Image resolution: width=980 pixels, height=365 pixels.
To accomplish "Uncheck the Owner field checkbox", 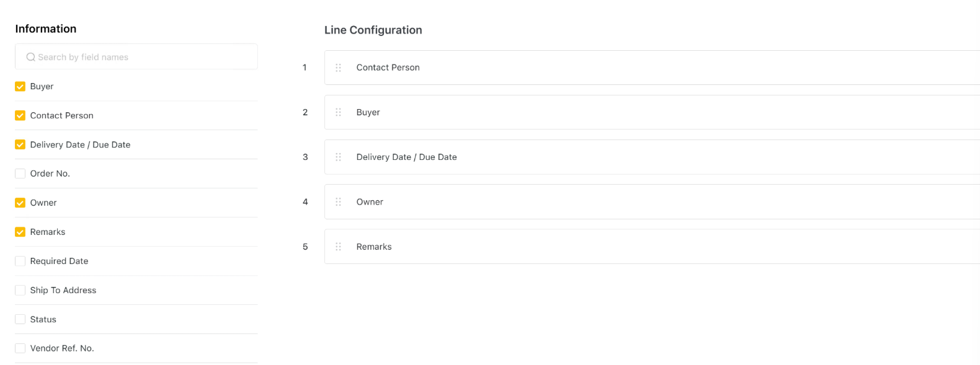I will click(20, 203).
